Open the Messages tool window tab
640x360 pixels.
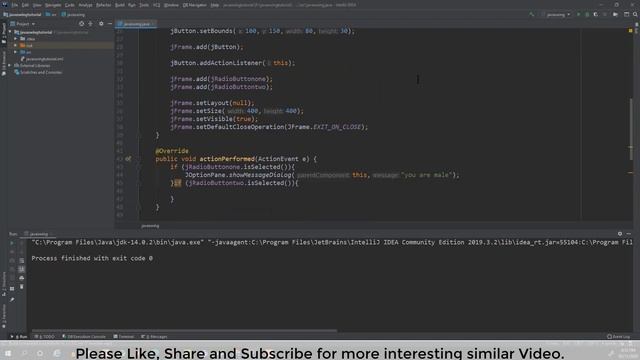154,337
